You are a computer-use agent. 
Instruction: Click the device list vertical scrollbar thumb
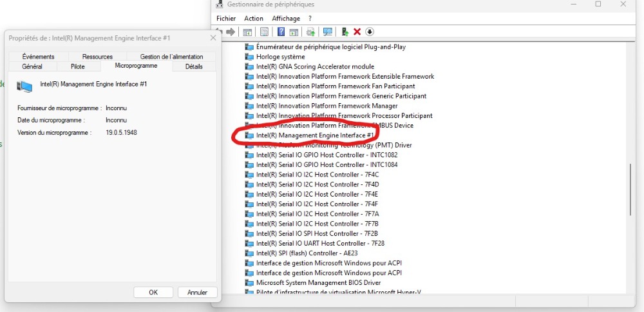(631, 191)
